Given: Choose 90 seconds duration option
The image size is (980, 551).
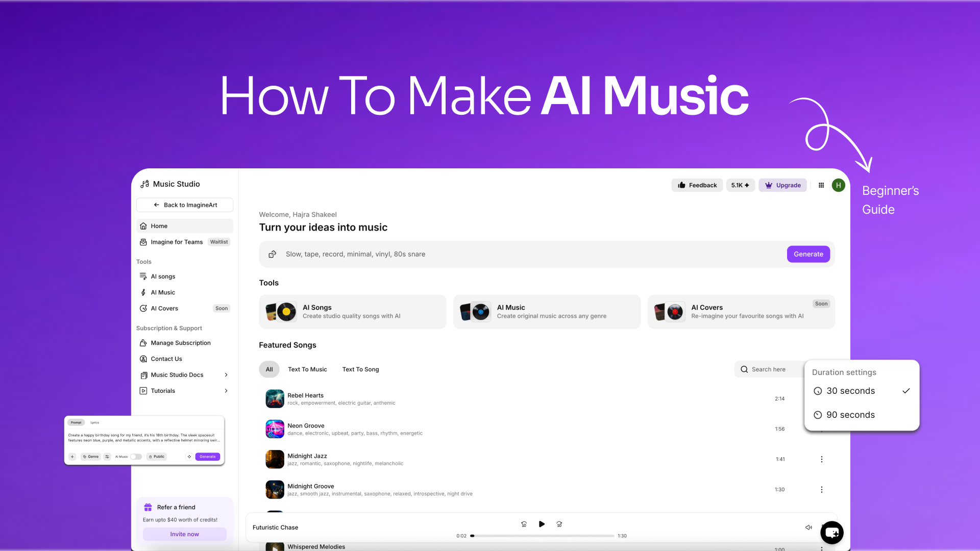Looking at the screenshot, I should (x=862, y=415).
